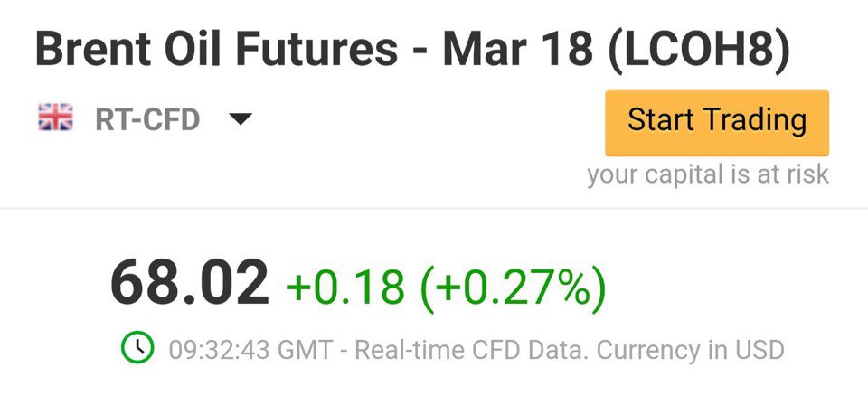Image resolution: width=868 pixels, height=396 pixels.
Task: Click the Real-time CFD Data text
Action: click(472, 350)
